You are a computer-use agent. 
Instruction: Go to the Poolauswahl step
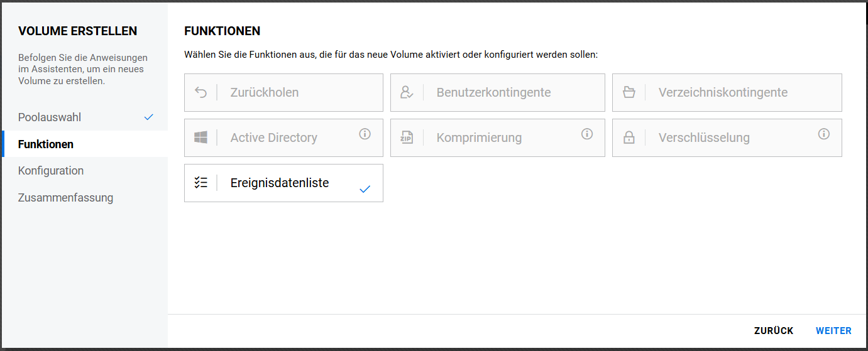point(50,117)
